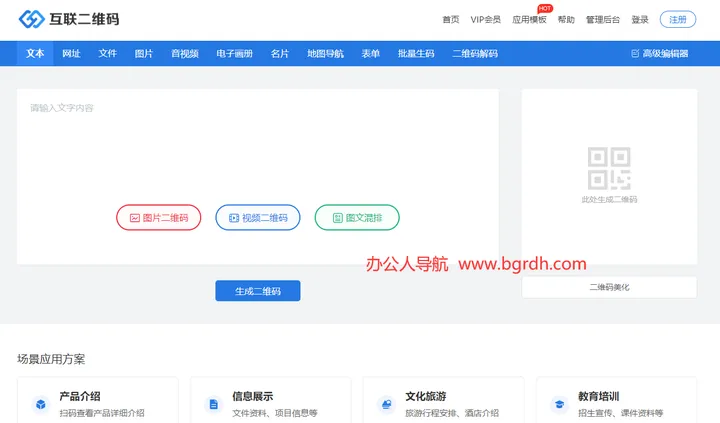Click the 产品介绍 cube icon
Image resolution: width=720 pixels, height=423 pixels.
(x=41, y=404)
